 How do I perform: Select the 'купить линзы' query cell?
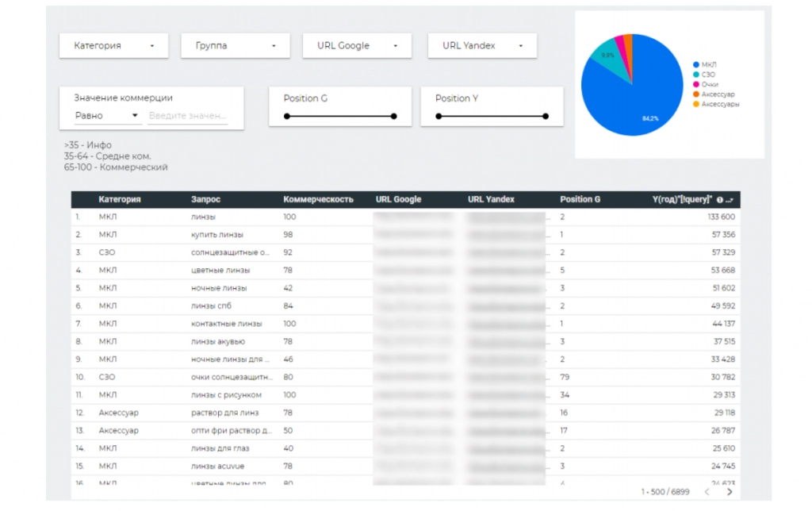click(217, 235)
